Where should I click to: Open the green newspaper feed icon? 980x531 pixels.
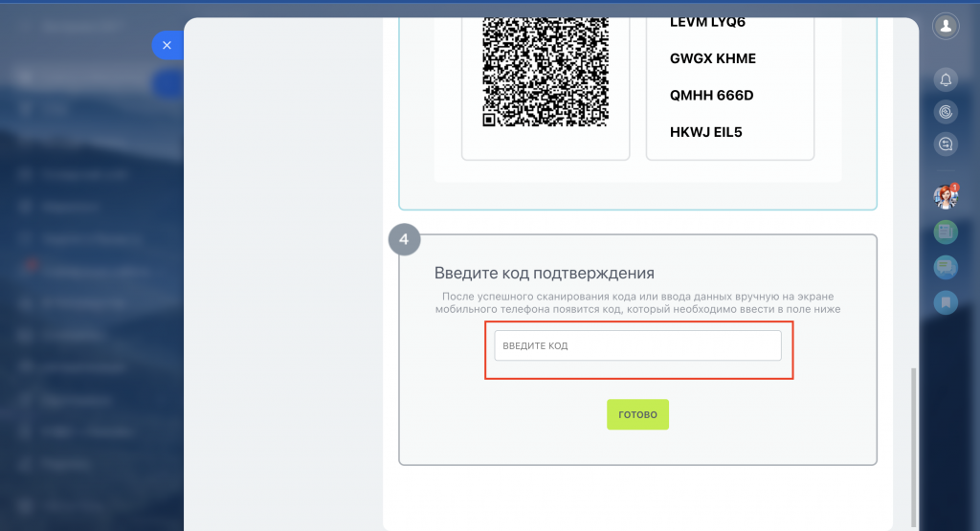coord(946,232)
